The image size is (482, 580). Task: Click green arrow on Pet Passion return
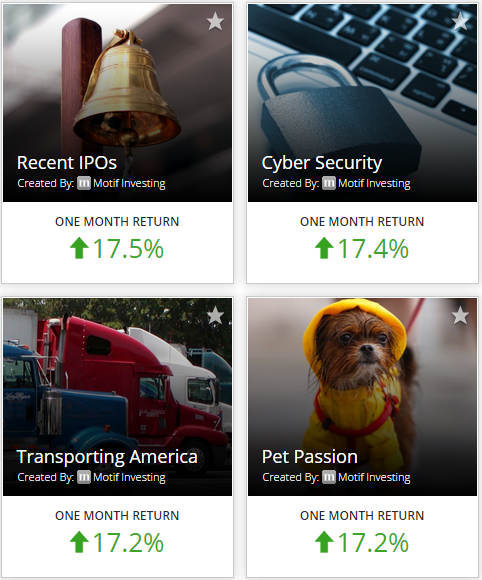point(324,542)
